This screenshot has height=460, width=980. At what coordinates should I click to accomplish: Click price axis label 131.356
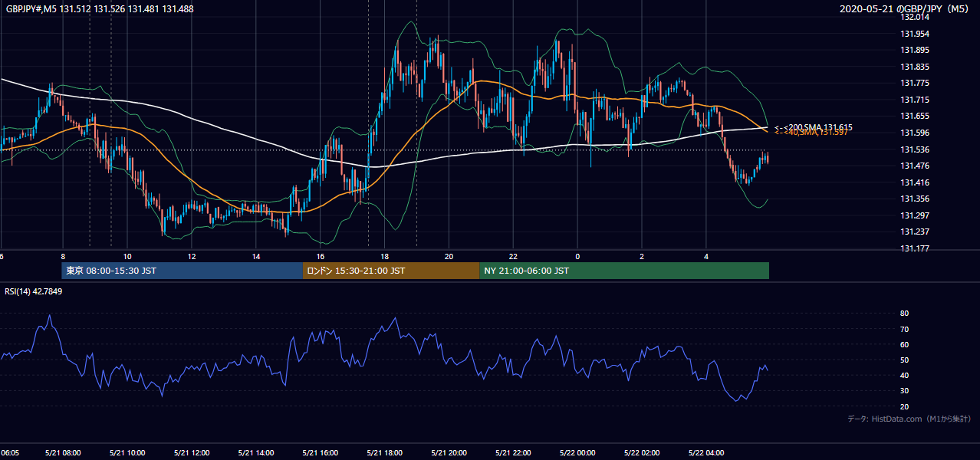[x=914, y=199]
